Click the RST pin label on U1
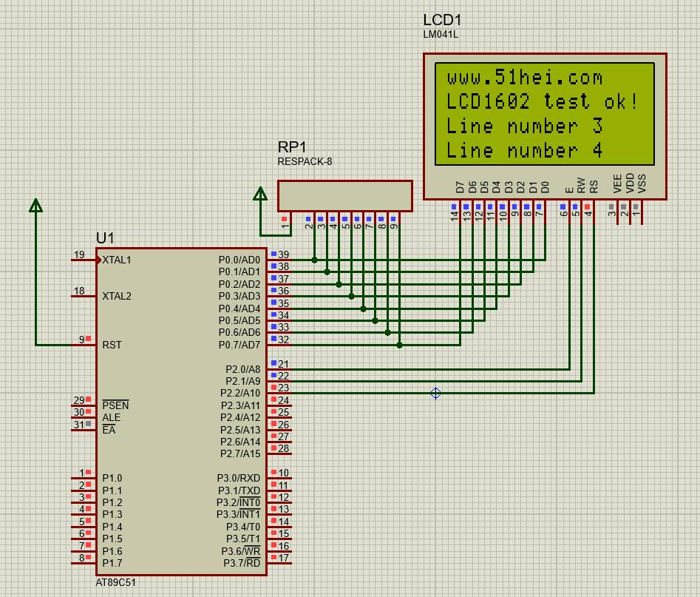 coord(112,345)
